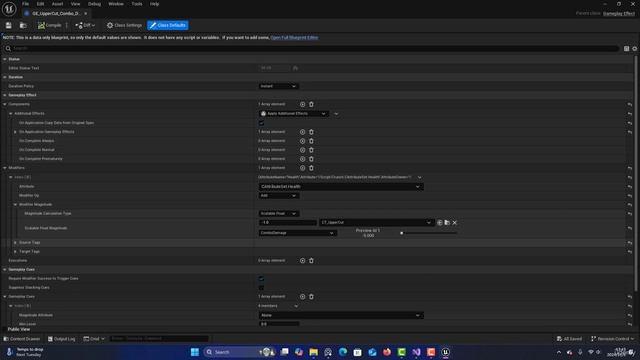Image resolution: width=640 pixels, height=360 pixels.
Task: Open the Magnitude Calculation Type dropdown
Action: [278, 214]
